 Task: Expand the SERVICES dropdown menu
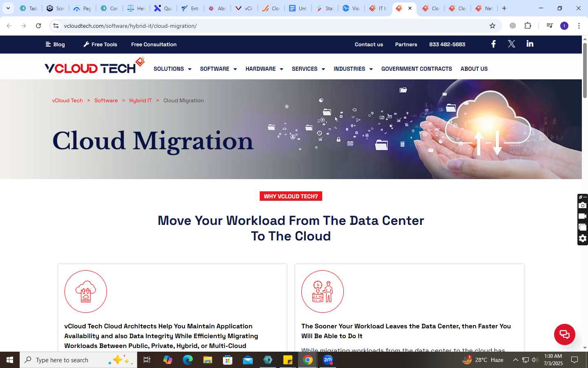[x=308, y=69]
